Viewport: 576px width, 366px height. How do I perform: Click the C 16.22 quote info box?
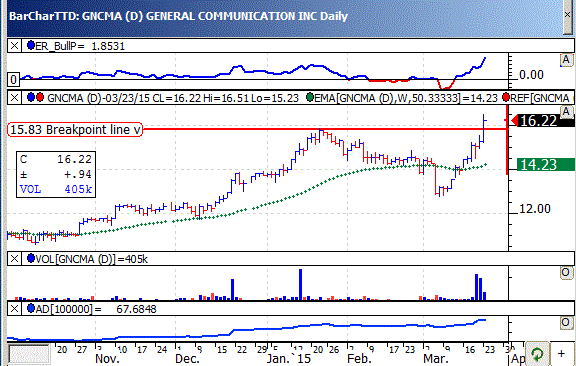[x=56, y=174]
